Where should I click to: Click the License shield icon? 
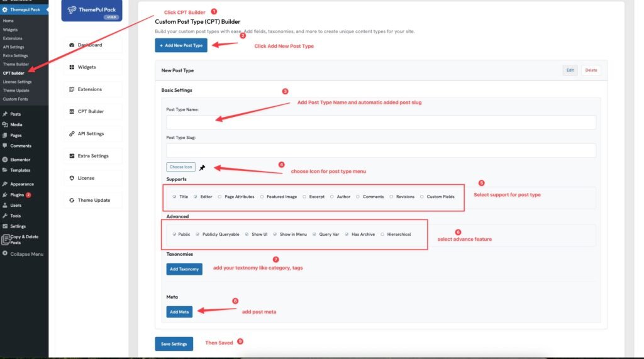point(72,178)
